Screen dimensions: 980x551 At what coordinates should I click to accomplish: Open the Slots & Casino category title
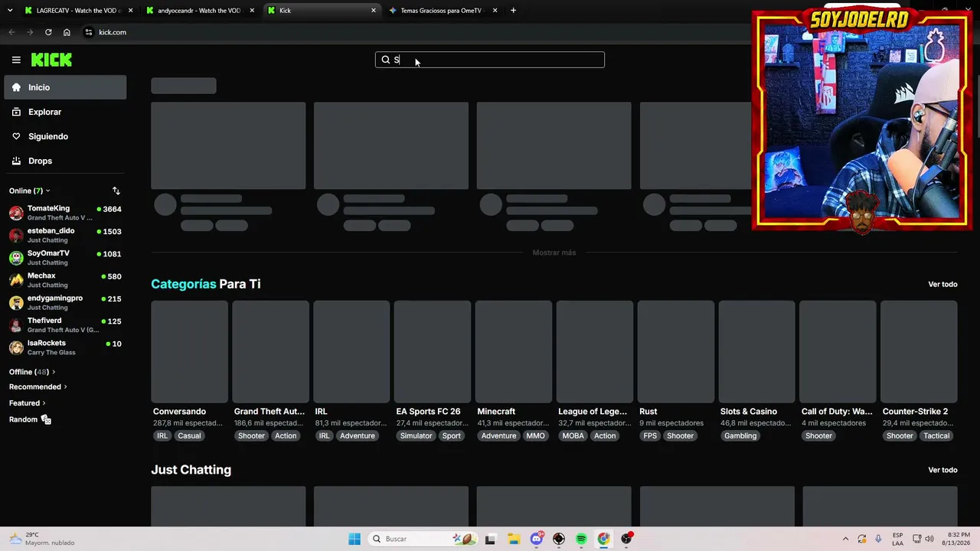(x=749, y=412)
